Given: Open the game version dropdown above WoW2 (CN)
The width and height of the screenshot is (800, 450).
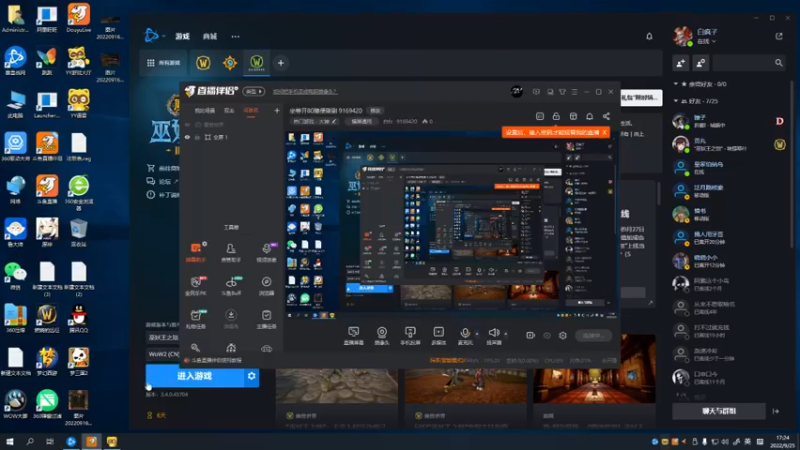Looking at the screenshot, I should [163, 337].
